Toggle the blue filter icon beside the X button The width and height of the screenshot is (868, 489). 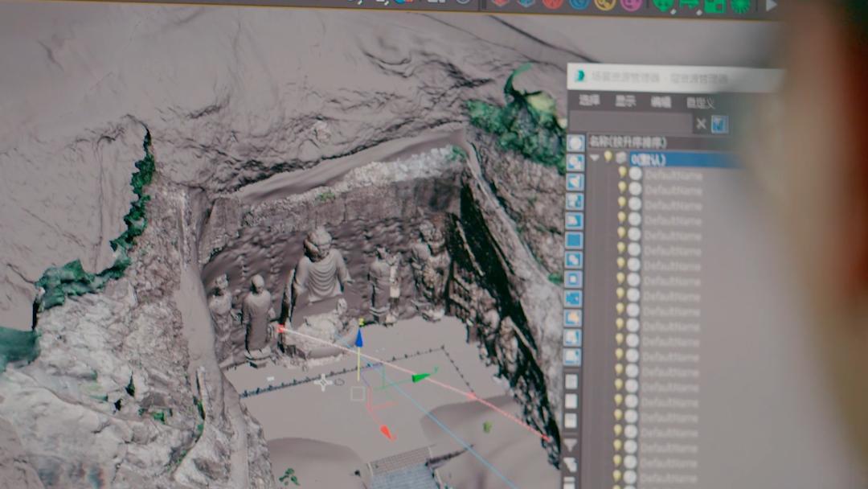(x=720, y=124)
